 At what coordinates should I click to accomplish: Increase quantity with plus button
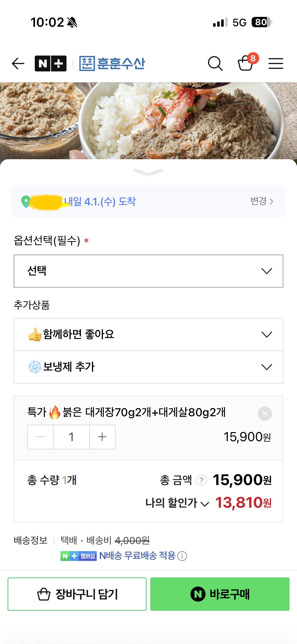click(x=102, y=437)
